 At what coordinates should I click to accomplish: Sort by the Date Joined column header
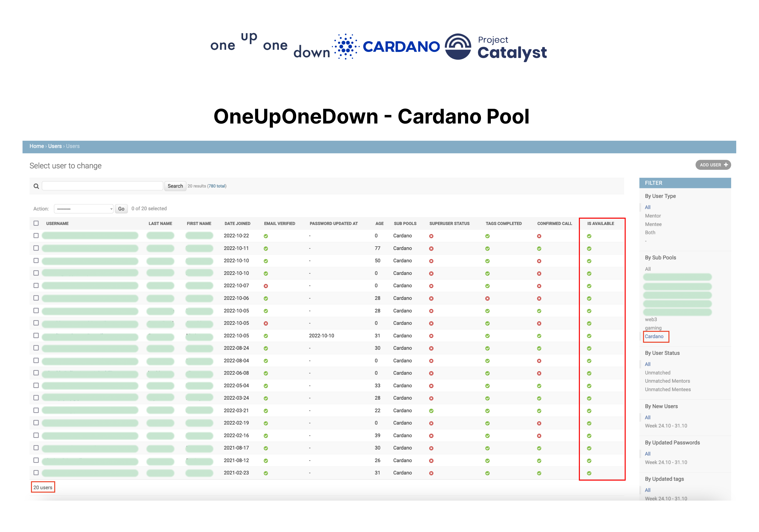pos(237,223)
